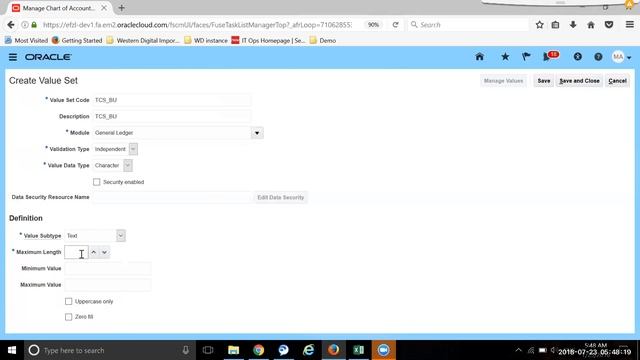The width and height of the screenshot is (640, 360).
Task: Open the Pocket icon in toolbar
Action: click(609, 25)
